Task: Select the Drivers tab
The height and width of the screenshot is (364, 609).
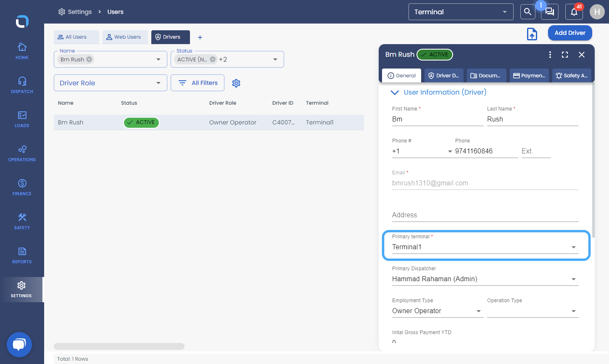Action: click(x=171, y=37)
